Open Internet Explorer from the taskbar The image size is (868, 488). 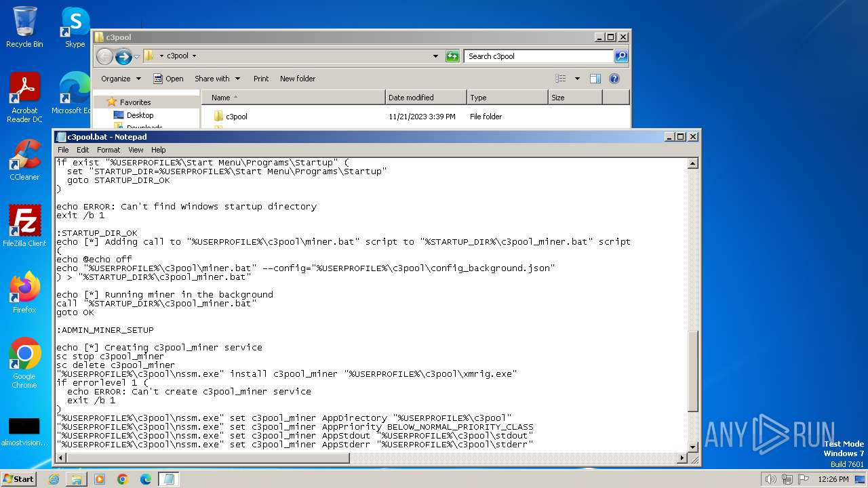54,479
